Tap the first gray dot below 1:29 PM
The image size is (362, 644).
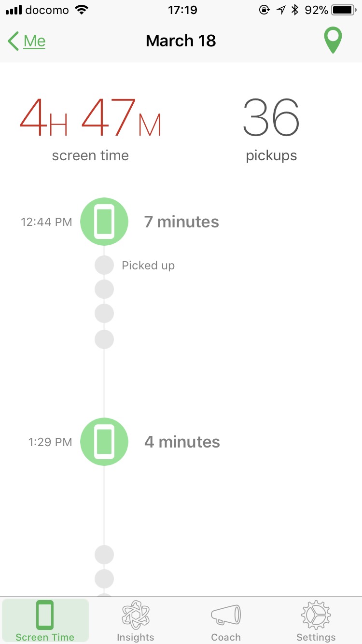click(104, 554)
